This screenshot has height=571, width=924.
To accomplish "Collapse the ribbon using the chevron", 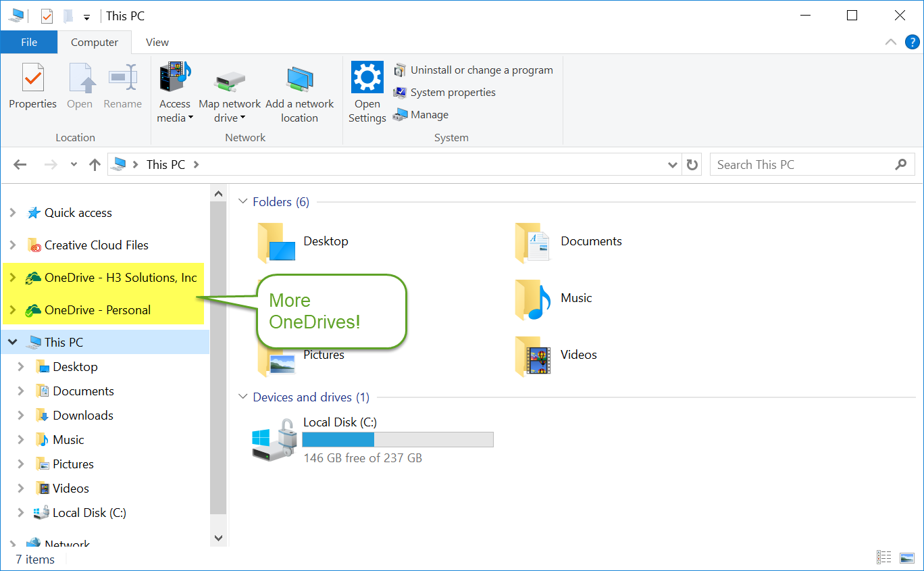I will (x=890, y=41).
